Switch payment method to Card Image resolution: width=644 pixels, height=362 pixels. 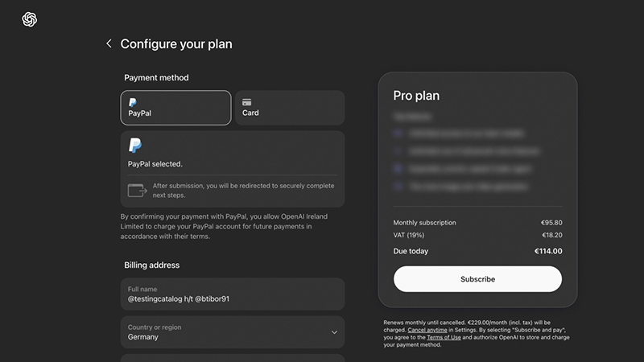(x=290, y=108)
